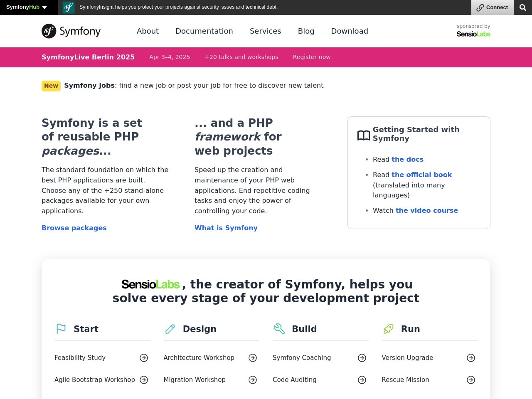This screenshot has height=399, width=532.
Task: Open the Symfony Coaching service
Action: click(302, 358)
